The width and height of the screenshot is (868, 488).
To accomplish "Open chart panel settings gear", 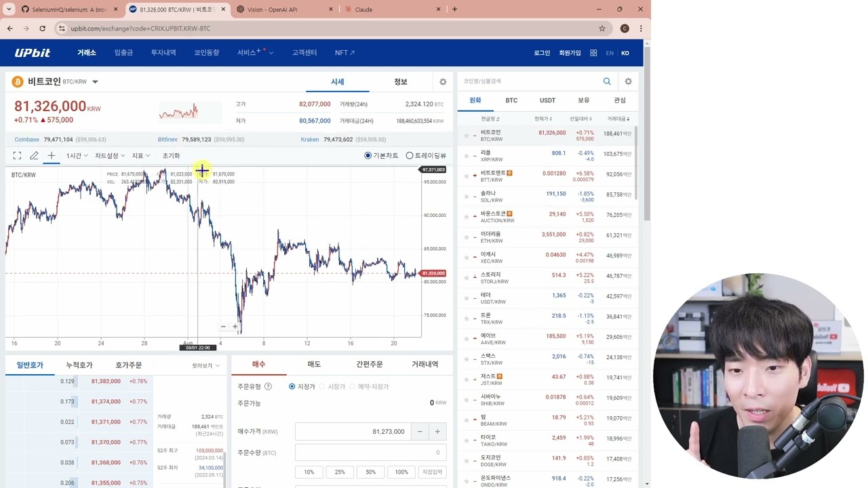I will (443, 82).
